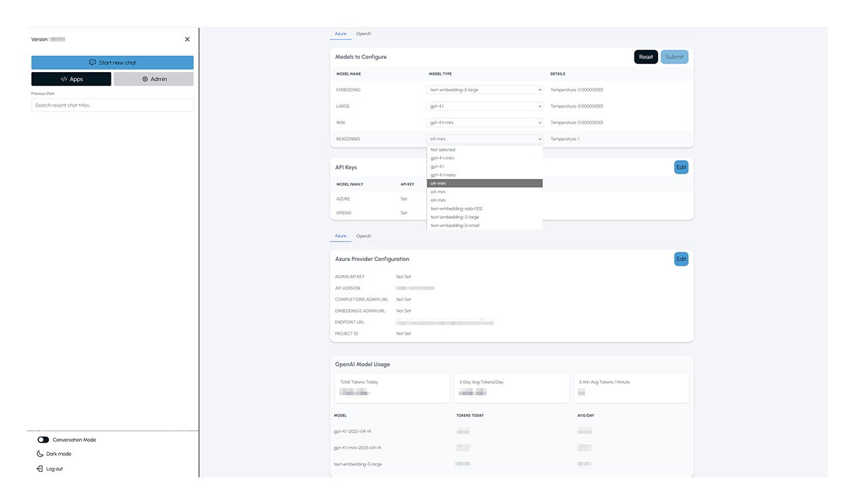Click the moon icon for Dark mode
The width and height of the screenshot is (855, 504).
(x=40, y=454)
